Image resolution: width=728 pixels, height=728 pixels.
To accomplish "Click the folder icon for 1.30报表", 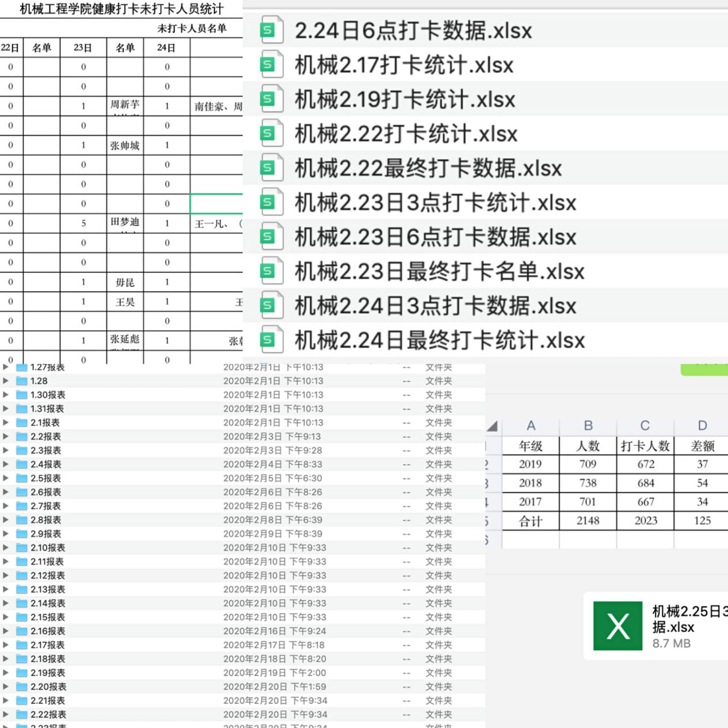I will (x=22, y=395).
